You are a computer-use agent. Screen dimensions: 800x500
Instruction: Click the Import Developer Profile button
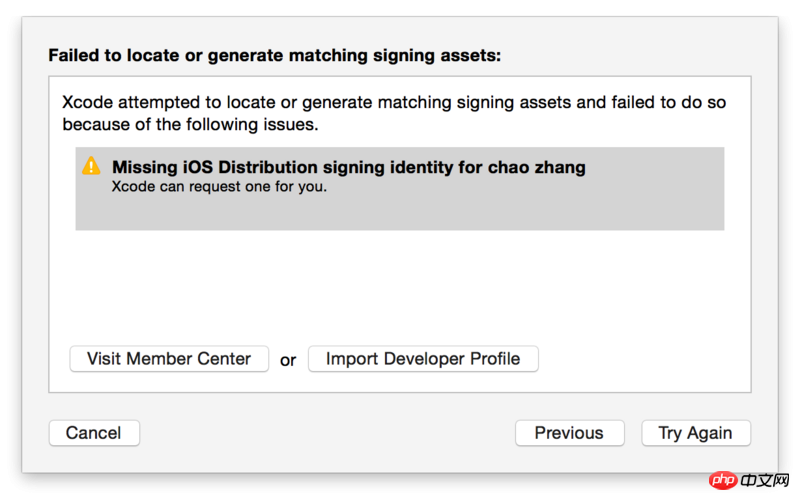(x=423, y=358)
